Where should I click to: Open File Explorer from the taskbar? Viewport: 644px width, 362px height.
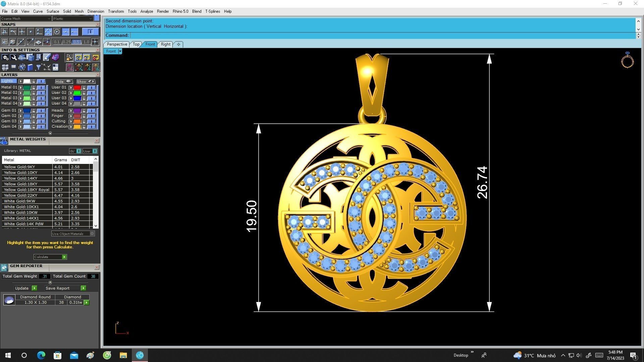pyautogui.click(x=123, y=355)
